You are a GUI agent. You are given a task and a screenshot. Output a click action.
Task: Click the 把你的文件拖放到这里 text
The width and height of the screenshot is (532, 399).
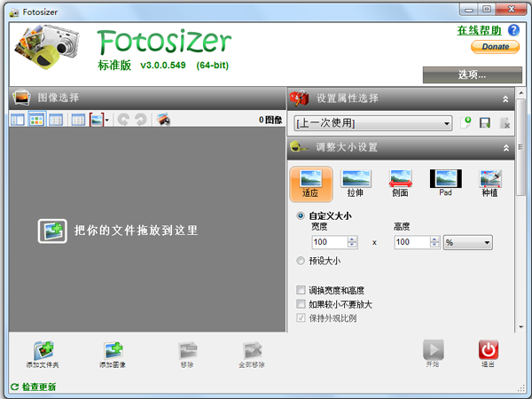tap(136, 231)
